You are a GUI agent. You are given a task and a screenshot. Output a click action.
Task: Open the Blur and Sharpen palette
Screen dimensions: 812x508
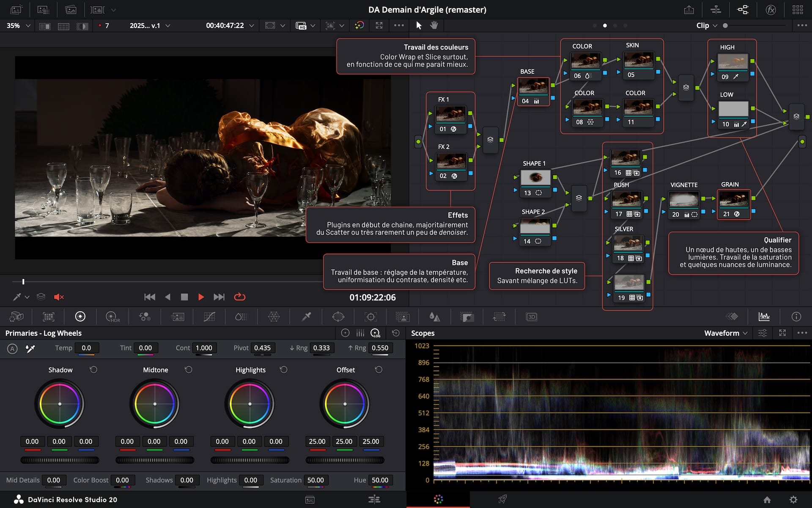(x=434, y=317)
